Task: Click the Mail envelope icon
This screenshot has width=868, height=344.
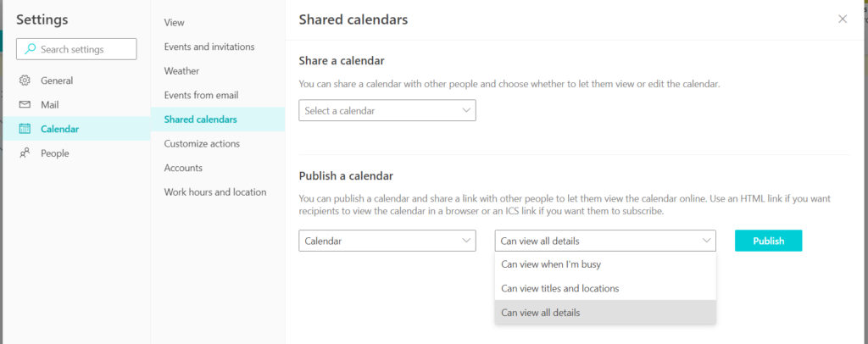Action: point(25,104)
